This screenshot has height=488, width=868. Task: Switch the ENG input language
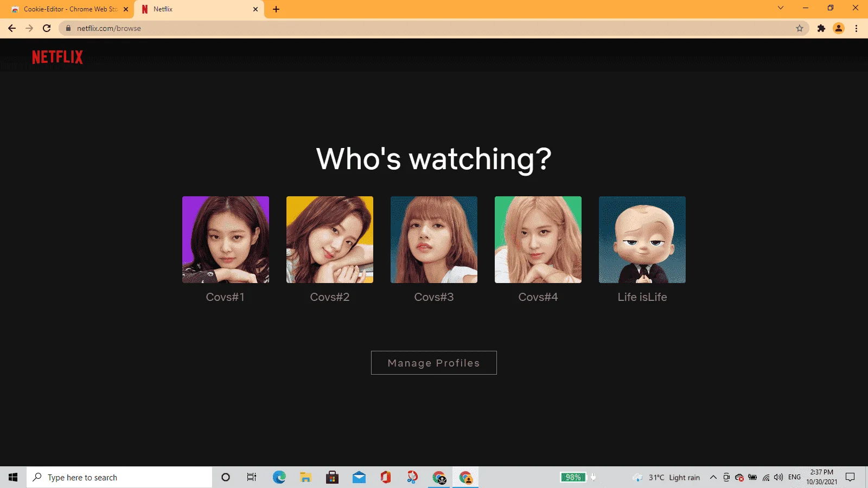point(794,477)
